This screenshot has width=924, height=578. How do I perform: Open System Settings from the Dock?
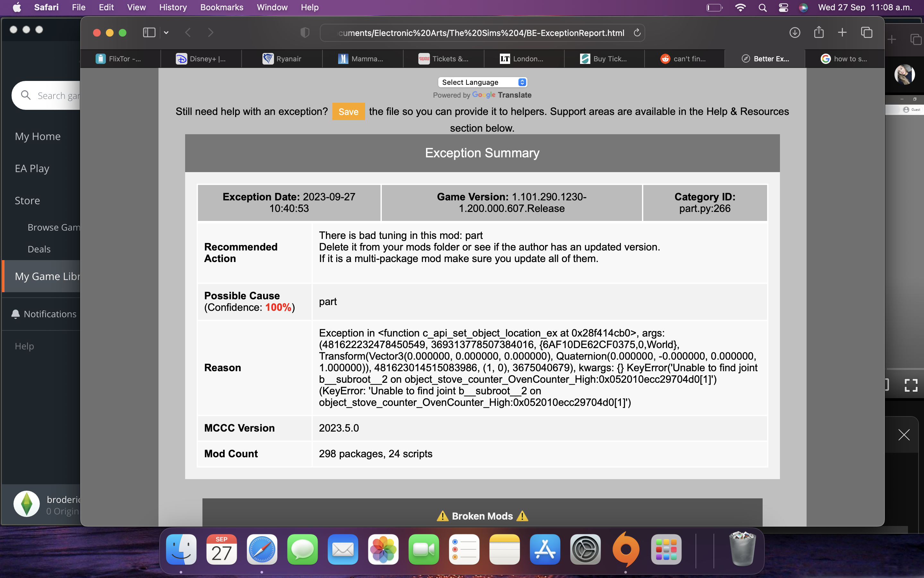(585, 549)
